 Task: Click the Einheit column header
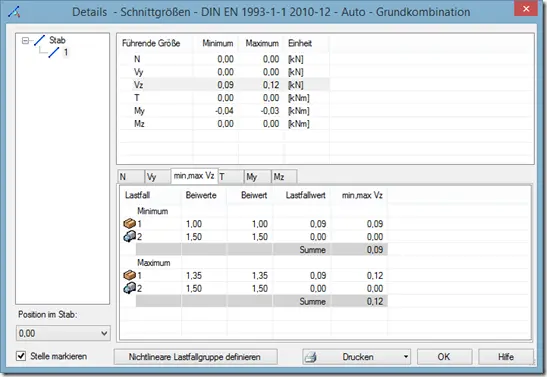(306, 43)
